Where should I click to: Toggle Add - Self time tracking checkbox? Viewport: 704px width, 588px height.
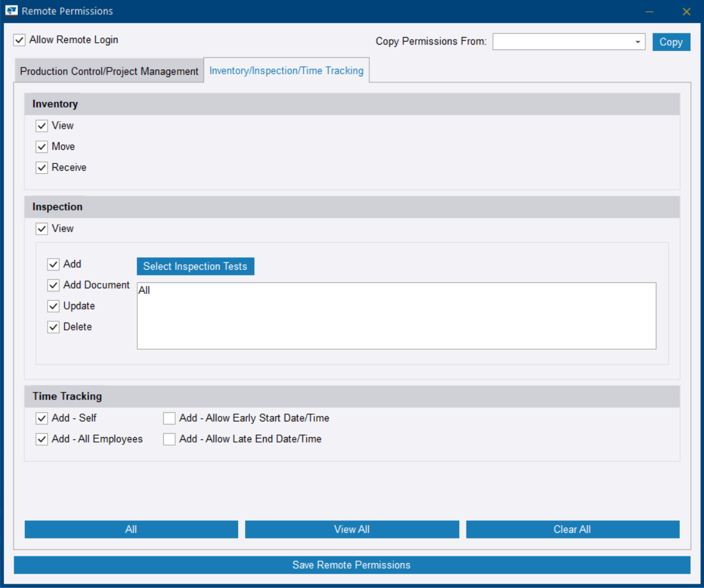[x=41, y=418]
